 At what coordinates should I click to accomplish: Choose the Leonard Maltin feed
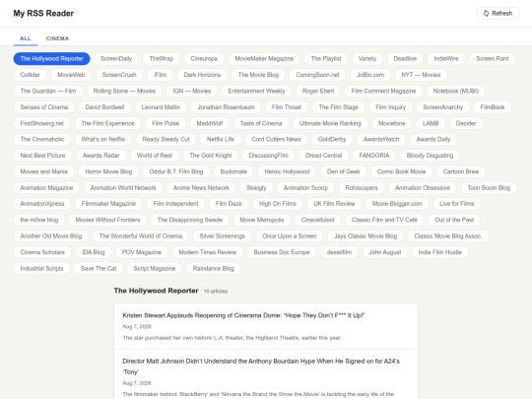point(161,107)
